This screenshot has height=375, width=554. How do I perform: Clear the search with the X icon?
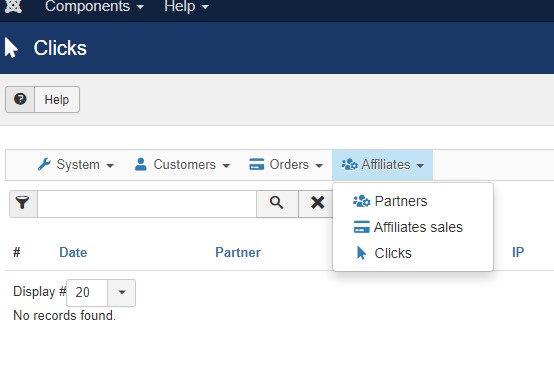317,203
